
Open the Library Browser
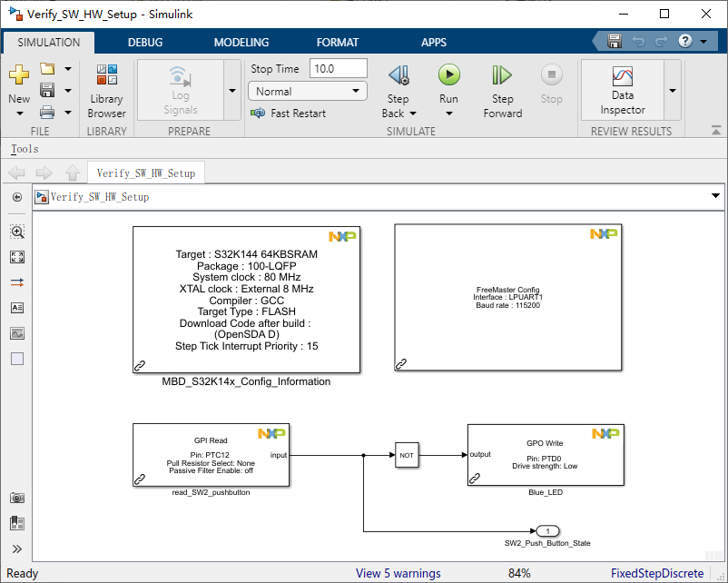107,92
